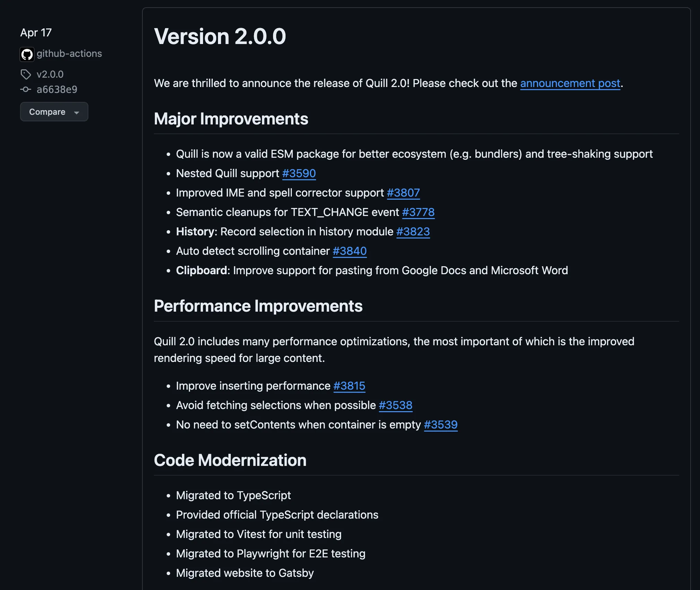
Task: Open #3815 inserting performance link
Action: [x=349, y=386]
